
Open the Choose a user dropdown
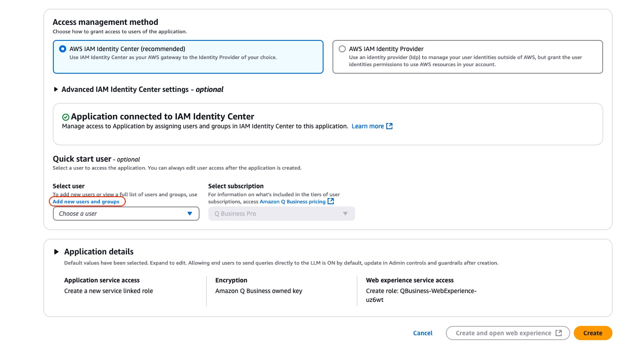pos(126,213)
